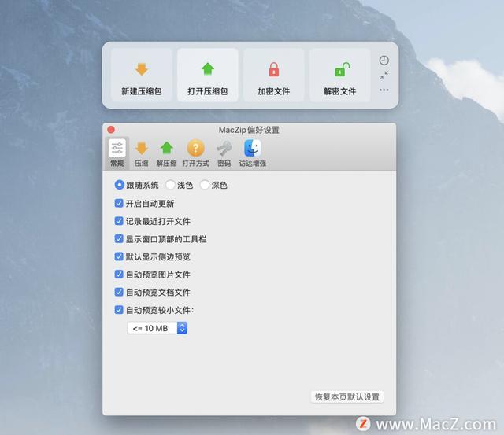This screenshot has width=504, height=435.
Task: Open the three-dots more menu
Action: tap(384, 90)
